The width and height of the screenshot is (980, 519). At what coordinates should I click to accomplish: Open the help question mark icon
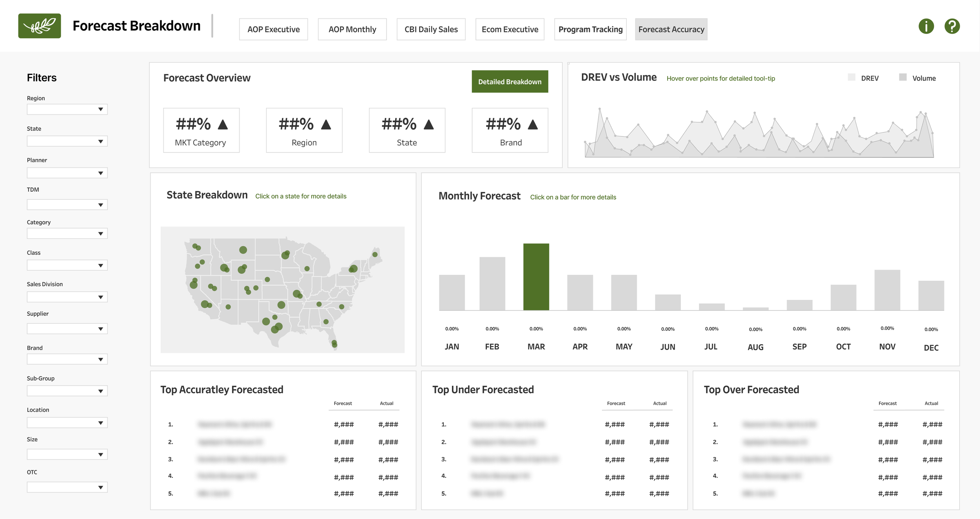tap(952, 26)
